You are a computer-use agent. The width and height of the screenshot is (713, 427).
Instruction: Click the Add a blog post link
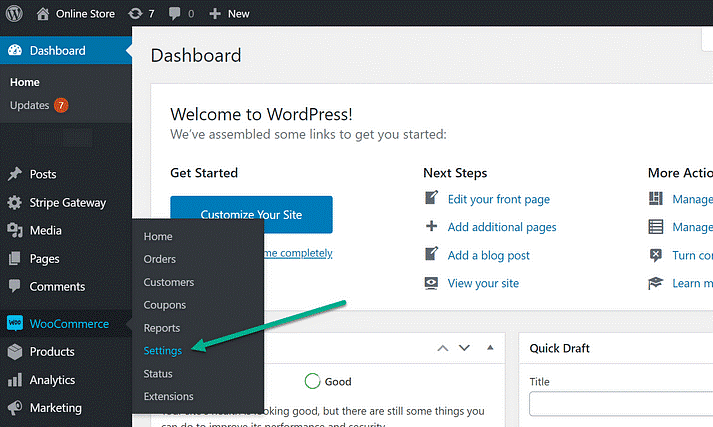(x=488, y=255)
